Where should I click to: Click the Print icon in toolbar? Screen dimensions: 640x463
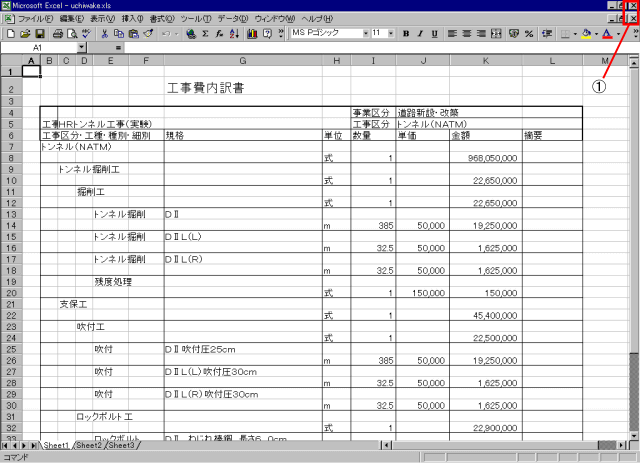58,33
